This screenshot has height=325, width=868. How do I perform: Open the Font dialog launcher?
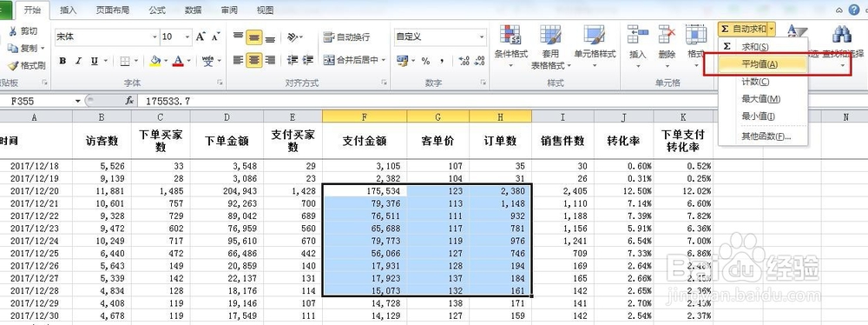[220, 83]
